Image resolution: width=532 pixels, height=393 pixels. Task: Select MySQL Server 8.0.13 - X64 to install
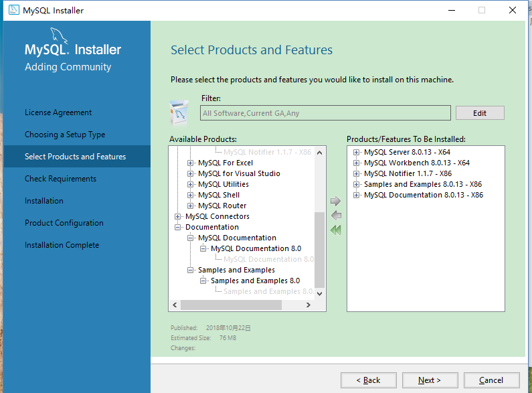point(407,152)
